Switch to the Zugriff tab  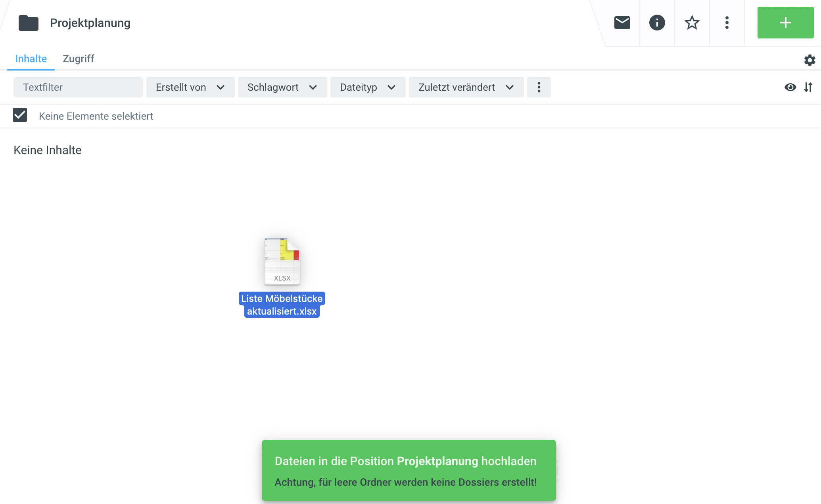(78, 59)
